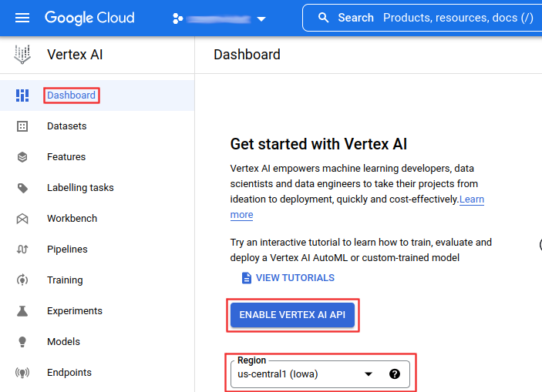
Task: Click the Workbench icon
Action: pyautogui.click(x=22, y=219)
